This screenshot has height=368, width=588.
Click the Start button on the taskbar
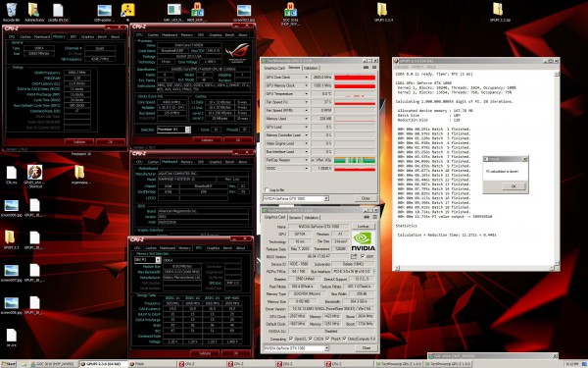point(9,364)
